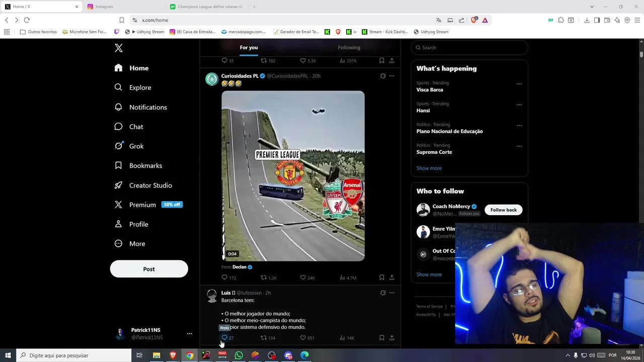644x362 pixels.
Task: Share the Luis post
Action: [x=392, y=338]
